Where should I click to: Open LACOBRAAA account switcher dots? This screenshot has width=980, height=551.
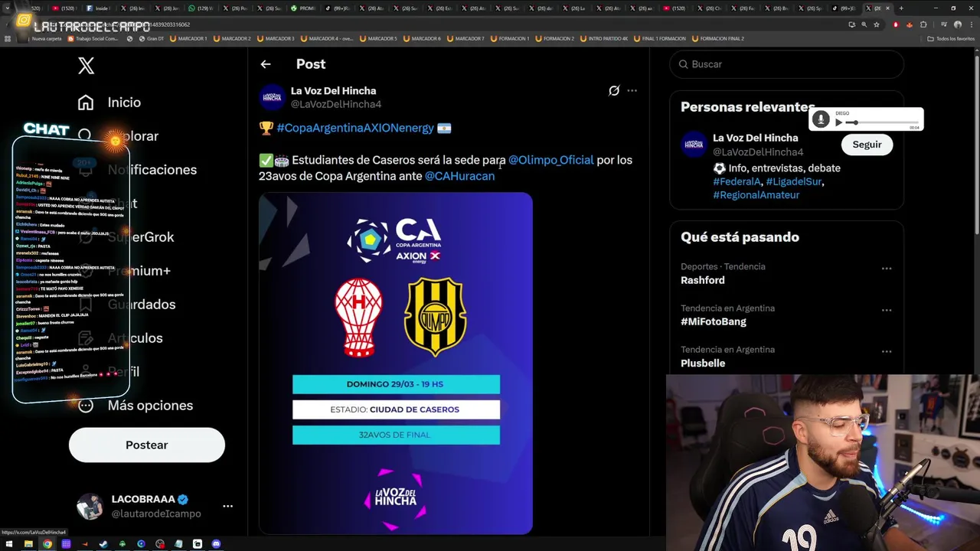pos(227,506)
